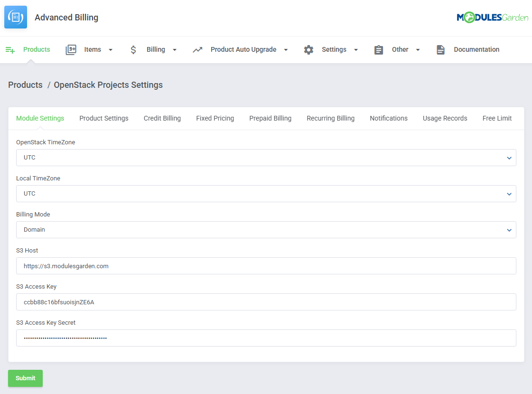Click the Documentation page icon
Screen dimensions: 532x394
pos(441,50)
